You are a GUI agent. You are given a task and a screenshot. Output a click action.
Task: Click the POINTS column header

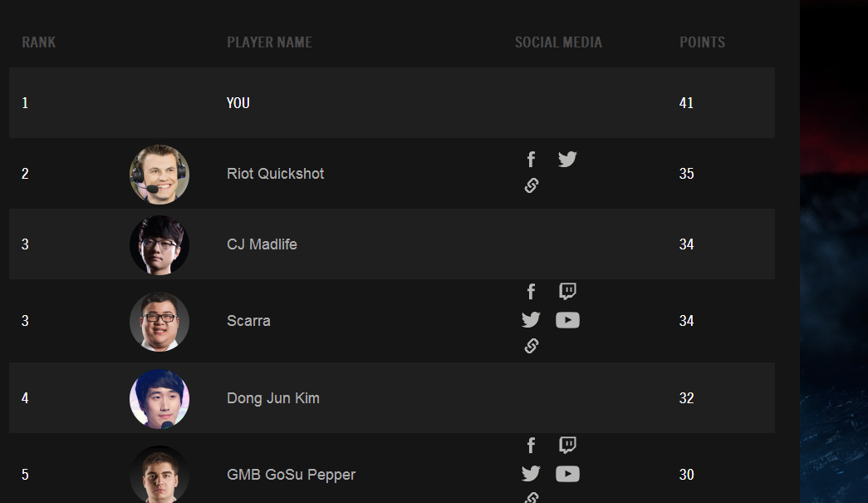click(x=702, y=42)
